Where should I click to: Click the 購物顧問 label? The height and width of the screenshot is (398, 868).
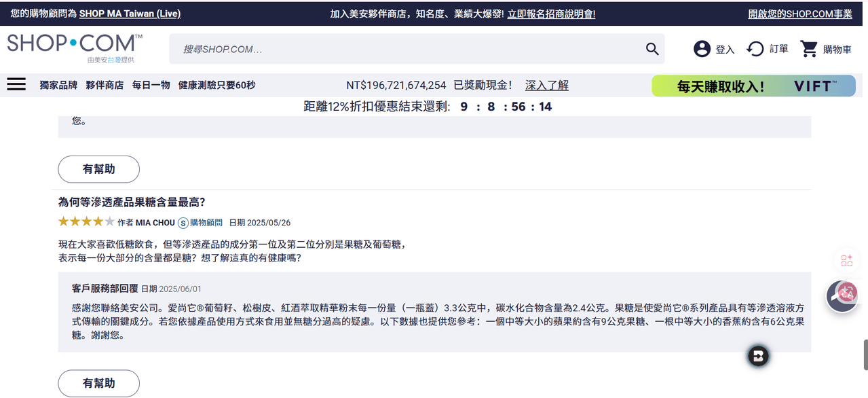pyautogui.click(x=206, y=223)
